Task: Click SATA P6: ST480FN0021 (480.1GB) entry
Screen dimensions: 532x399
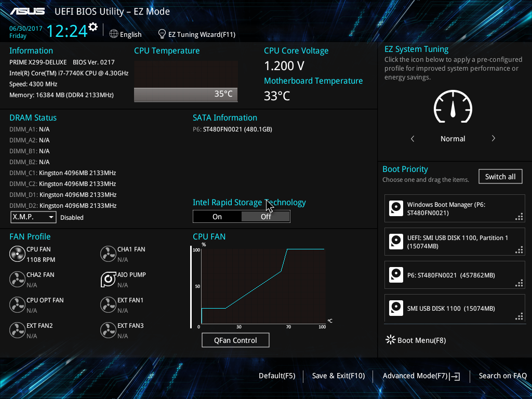Action: (232, 129)
